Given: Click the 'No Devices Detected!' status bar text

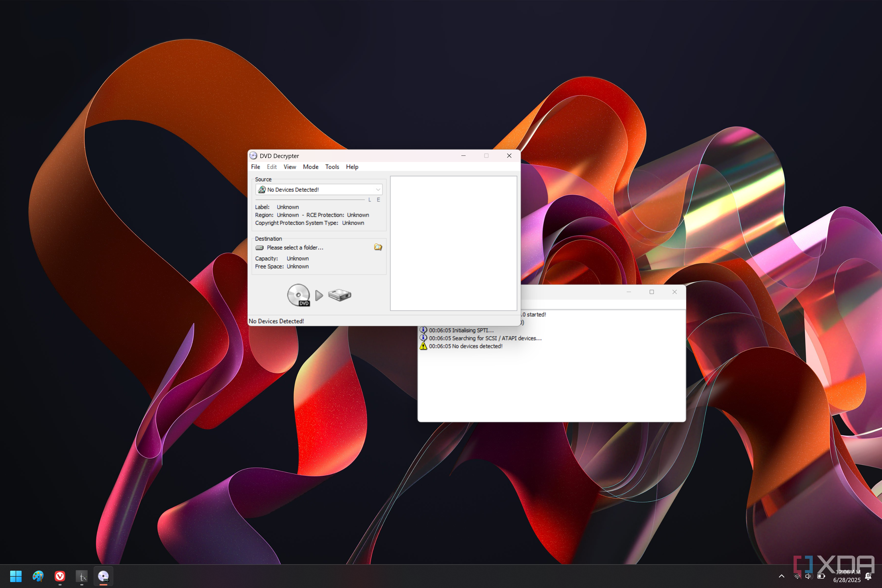Looking at the screenshot, I should point(276,321).
